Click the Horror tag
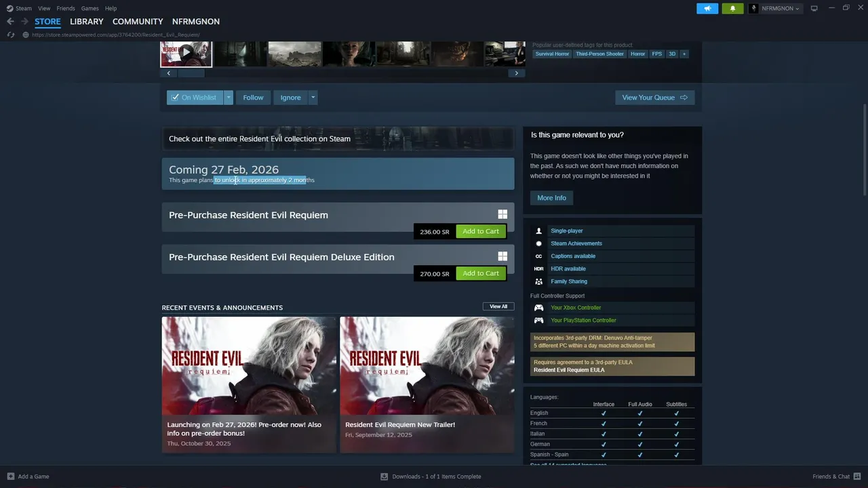Viewport: 868px width, 488px height. tap(637, 54)
